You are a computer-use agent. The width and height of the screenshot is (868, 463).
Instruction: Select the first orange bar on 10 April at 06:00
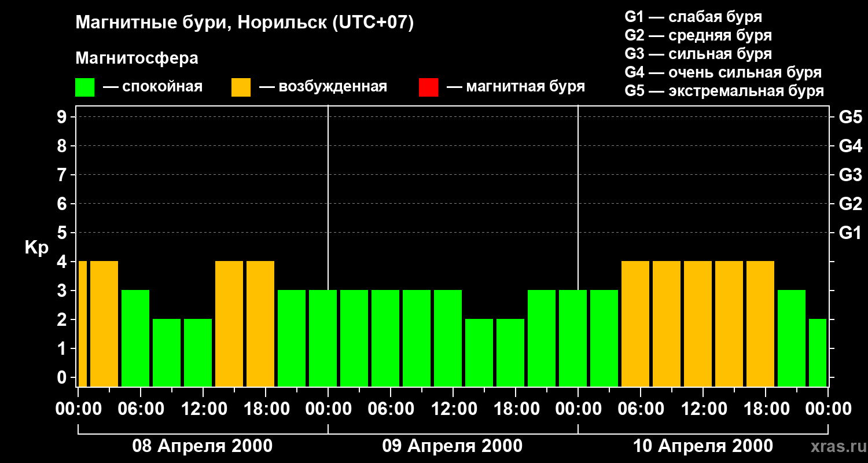tap(635, 324)
